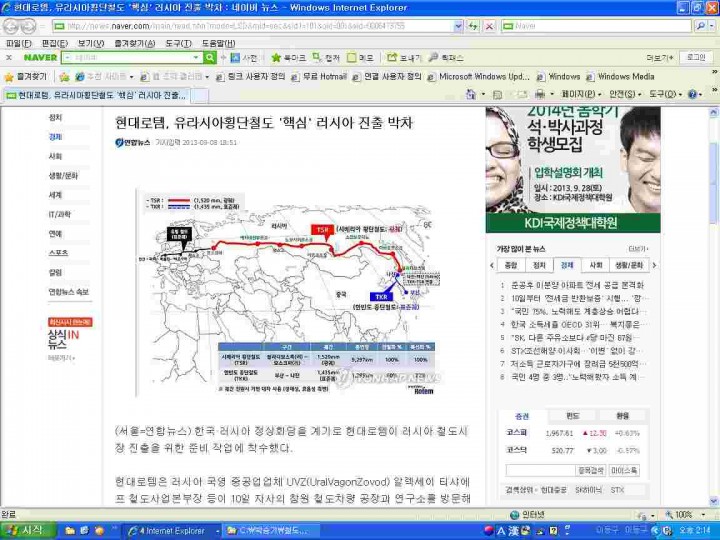The image size is (720, 540).
Task: Click the empty new tab button
Action: pyautogui.click(x=200, y=96)
